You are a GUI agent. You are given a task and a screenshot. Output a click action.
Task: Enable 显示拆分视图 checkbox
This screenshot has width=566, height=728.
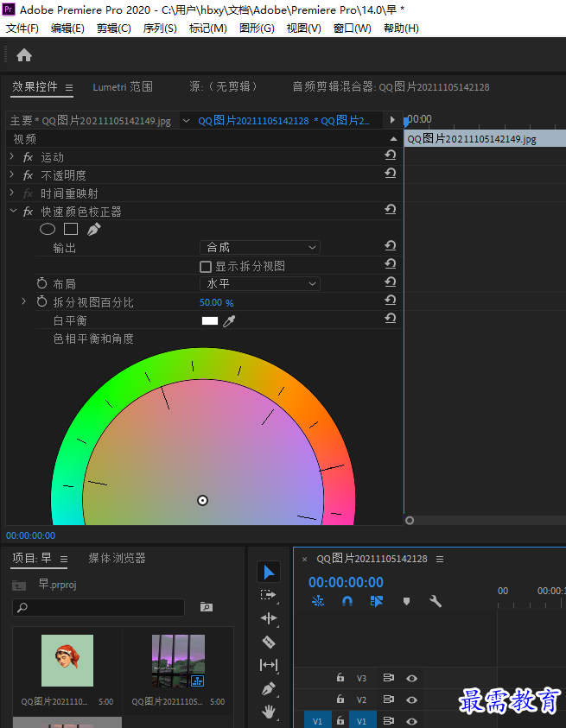pyautogui.click(x=206, y=267)
